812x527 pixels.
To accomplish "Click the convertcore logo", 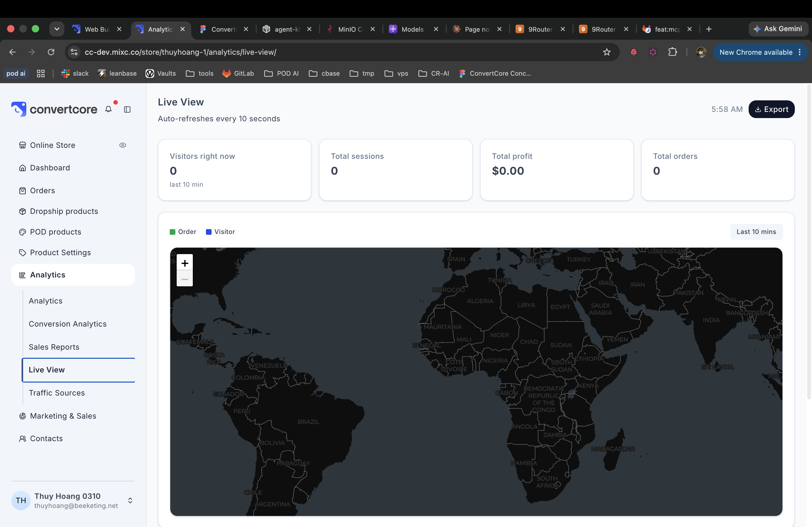I will [54, 109].
